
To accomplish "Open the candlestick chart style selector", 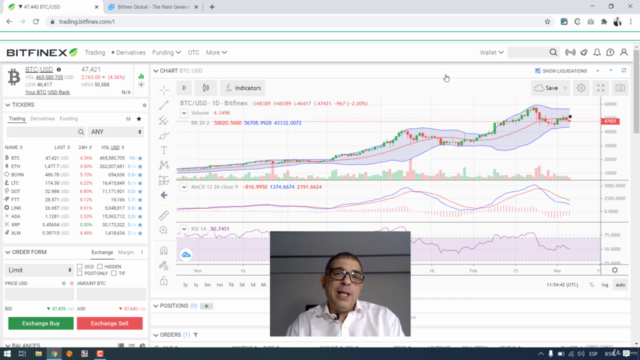I will 206,88.
